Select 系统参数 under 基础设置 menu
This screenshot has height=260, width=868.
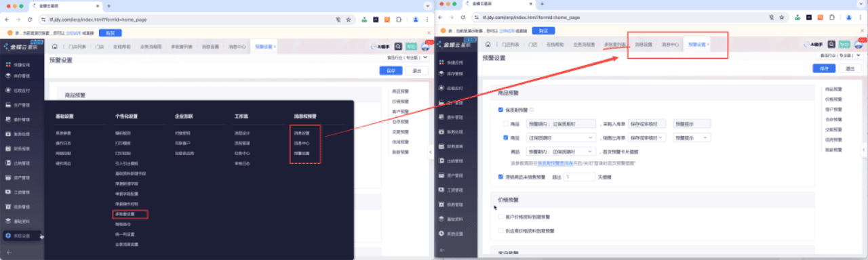click(x=63, y=133)
